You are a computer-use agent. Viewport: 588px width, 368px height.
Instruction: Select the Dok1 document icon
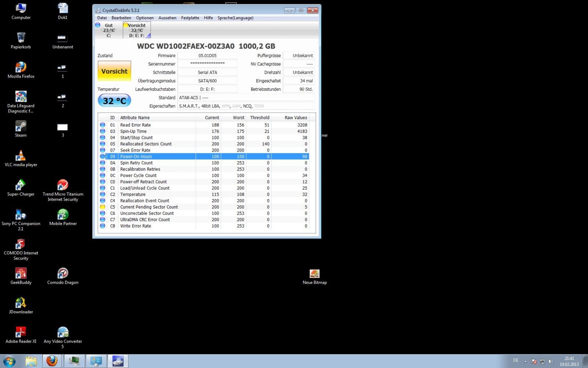click(x=63, y=11)
